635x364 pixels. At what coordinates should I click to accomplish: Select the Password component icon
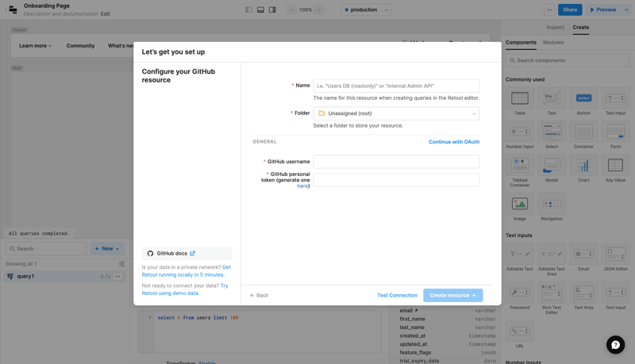pyautogui.click(x=520, y=293)
